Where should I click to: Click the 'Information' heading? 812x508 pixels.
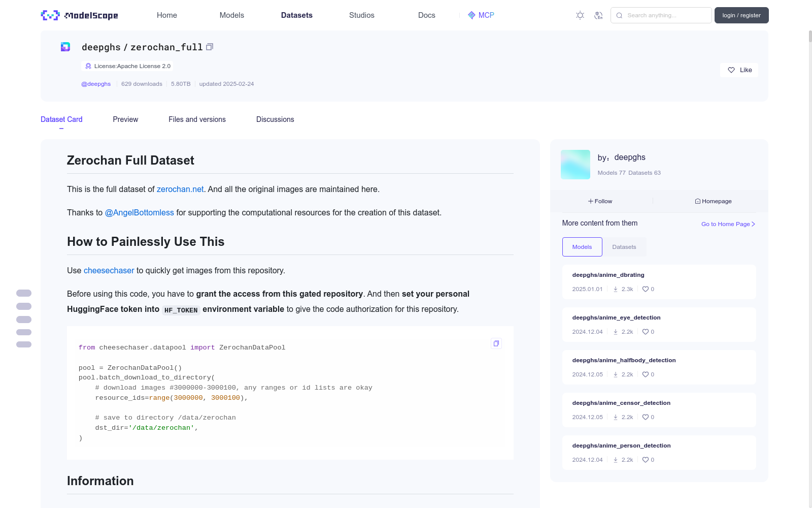[x=100, y=481]
